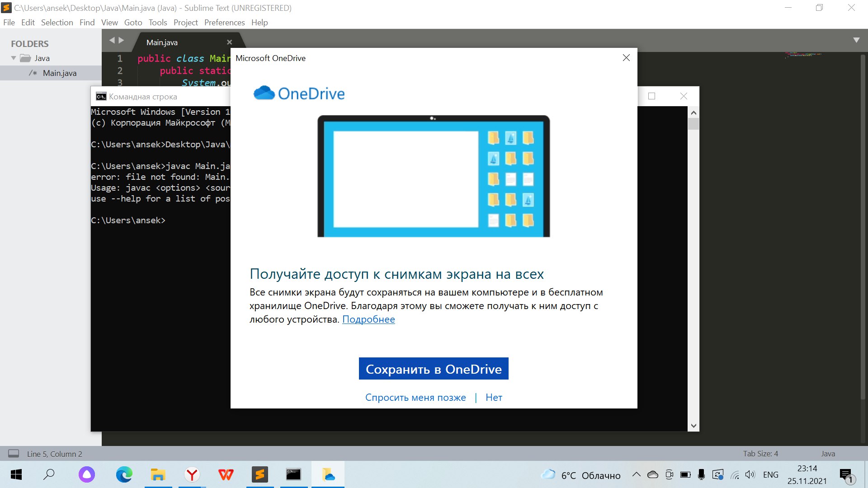Viewport: 868px width, 488px height.
Task: Click the laptop illustration in dialog
Action: [x=434, y=176]
